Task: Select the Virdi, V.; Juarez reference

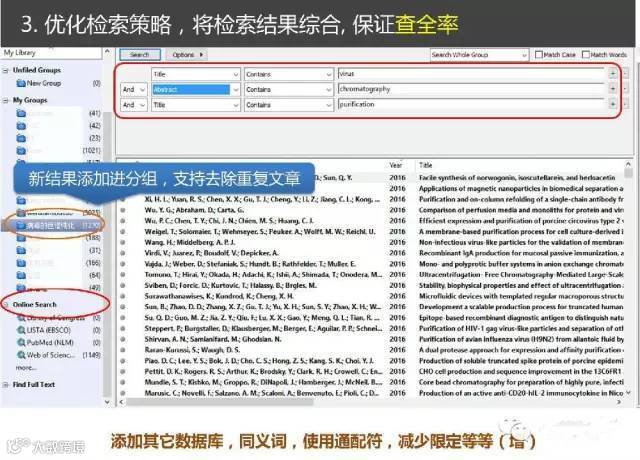Action: [211, 253]
